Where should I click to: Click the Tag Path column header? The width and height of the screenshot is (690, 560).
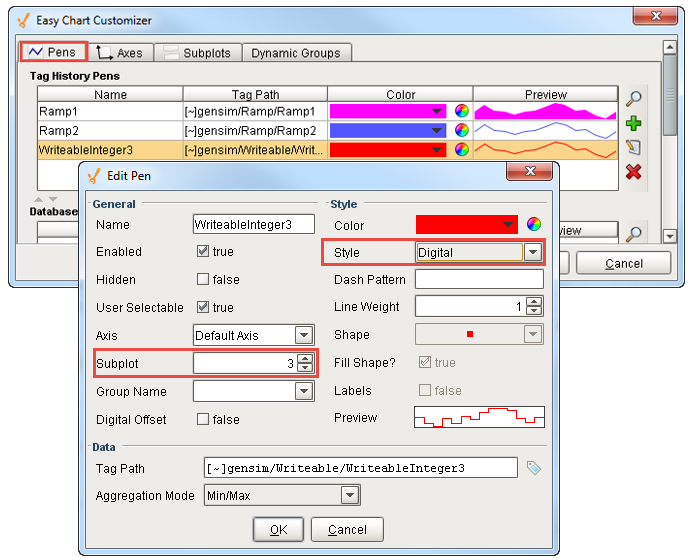(x=255, y=94)
